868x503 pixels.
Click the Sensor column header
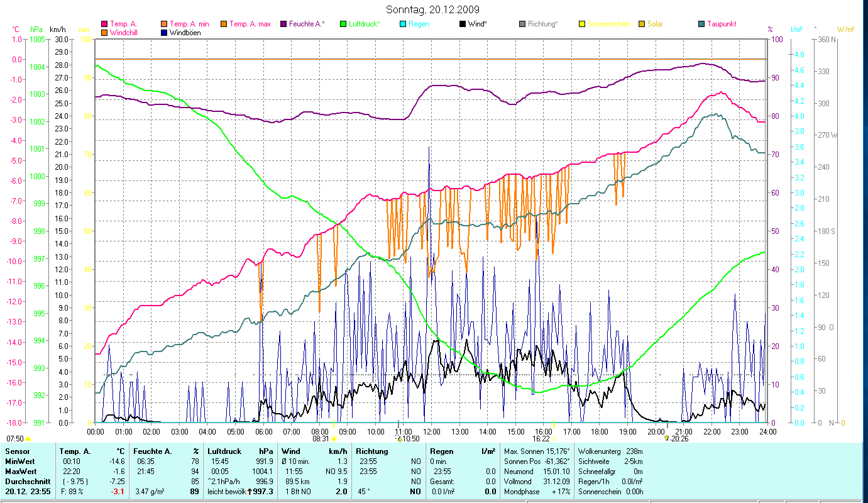pyautogui.click(x=17, y=451)
